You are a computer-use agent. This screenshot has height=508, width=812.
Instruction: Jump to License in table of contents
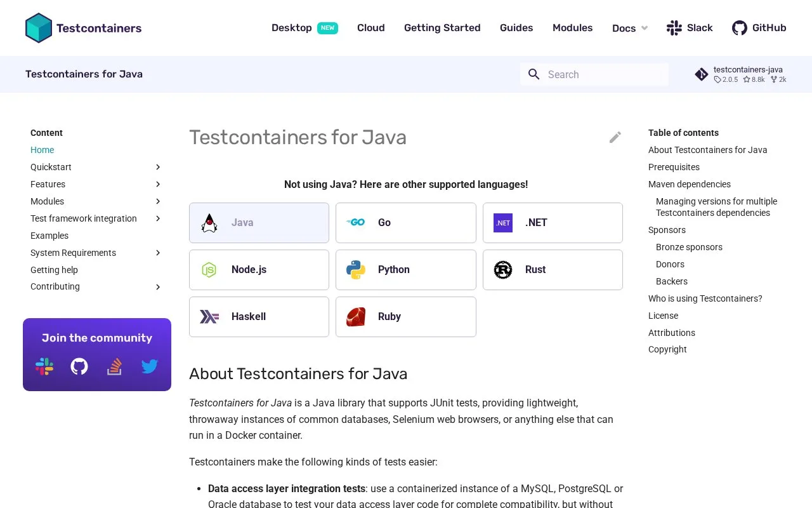click(663, 316)
